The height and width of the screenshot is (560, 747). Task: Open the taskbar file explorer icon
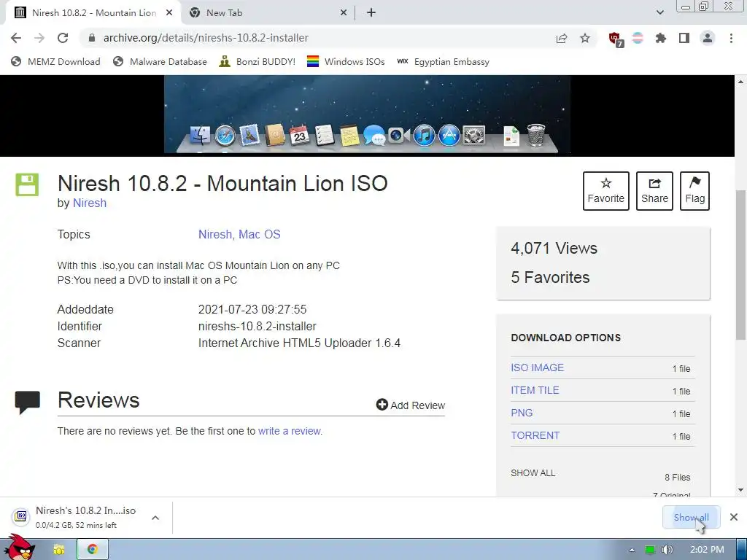[59, 550]
